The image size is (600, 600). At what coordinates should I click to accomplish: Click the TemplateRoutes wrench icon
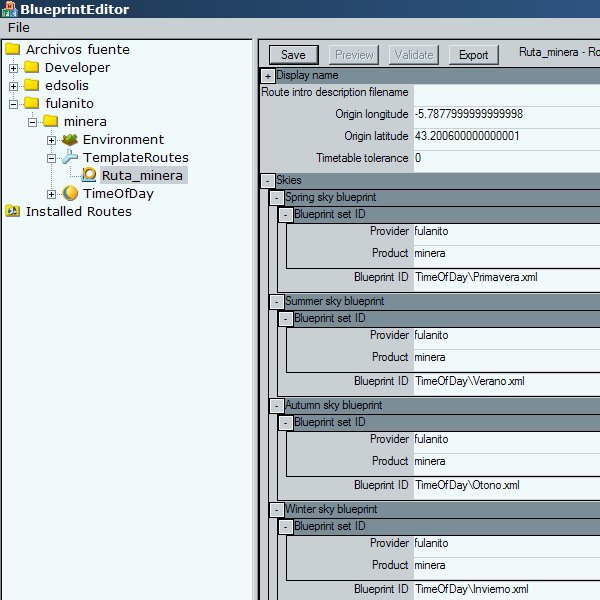point(70,158)
